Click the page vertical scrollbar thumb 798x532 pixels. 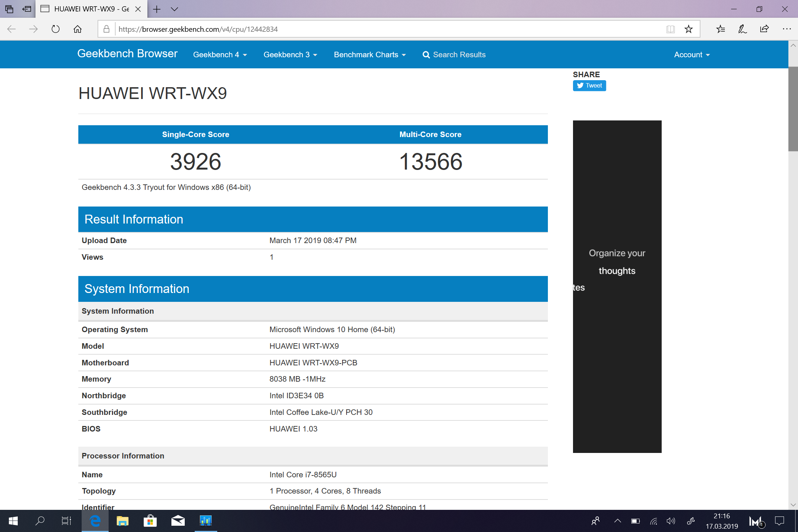(793, 109)
